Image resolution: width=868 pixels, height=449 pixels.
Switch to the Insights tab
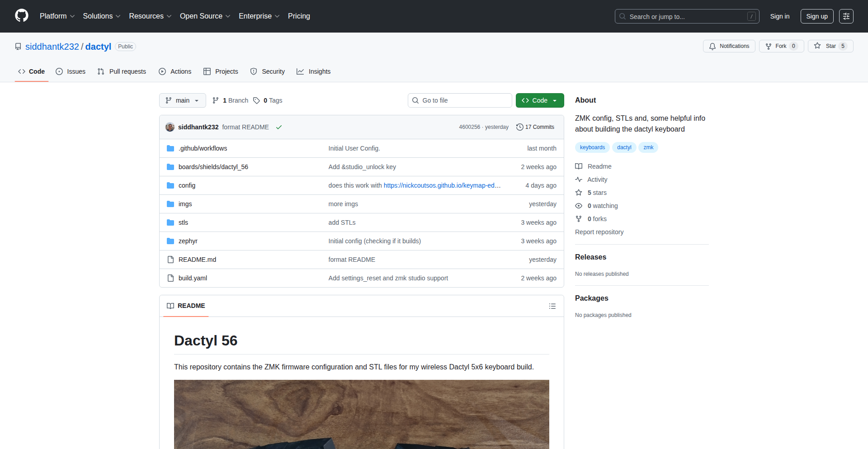point(314,71)
